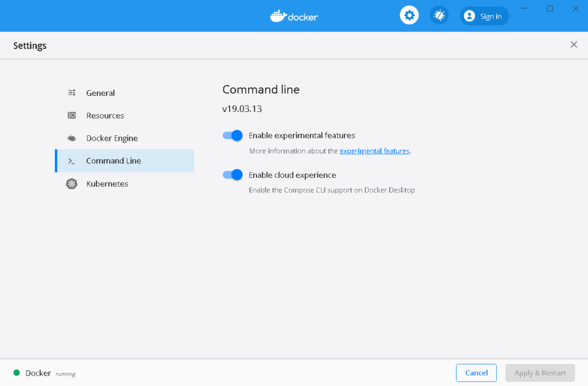Switch to the Kubernetes settings section

(x=107, y=184)
